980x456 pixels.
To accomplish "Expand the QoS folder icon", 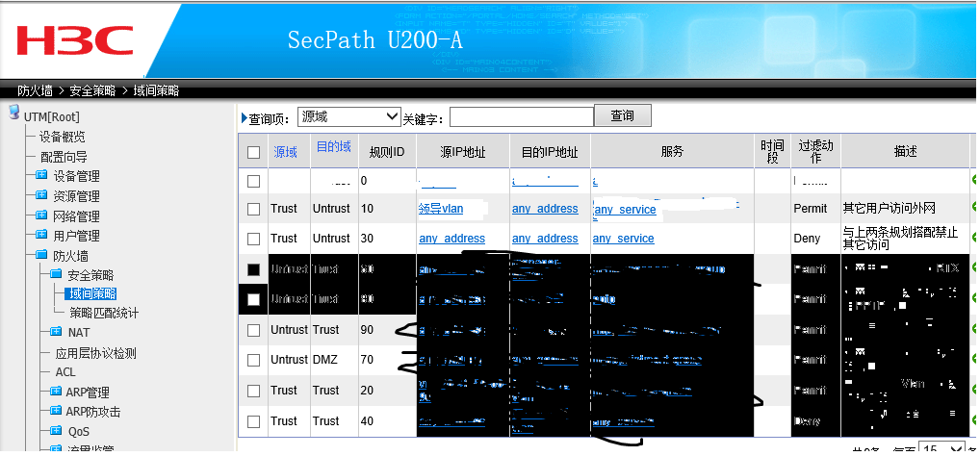I will click(x=56, y=431).
